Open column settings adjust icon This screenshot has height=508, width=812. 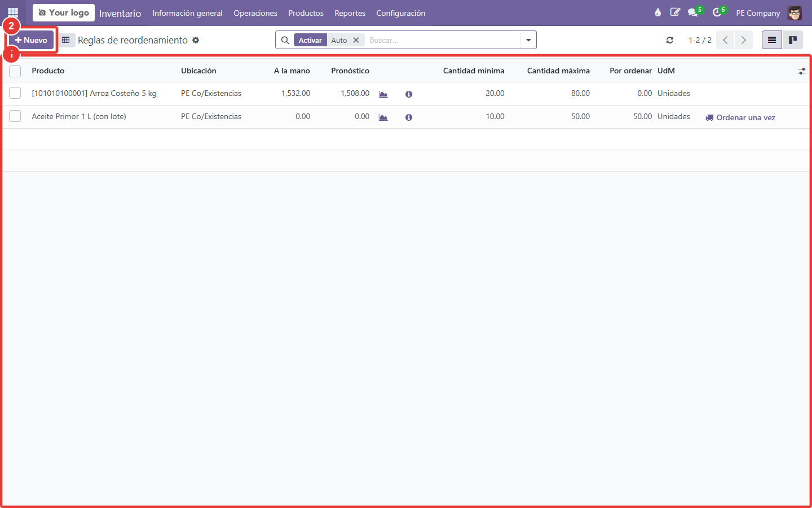click(802, 71)
